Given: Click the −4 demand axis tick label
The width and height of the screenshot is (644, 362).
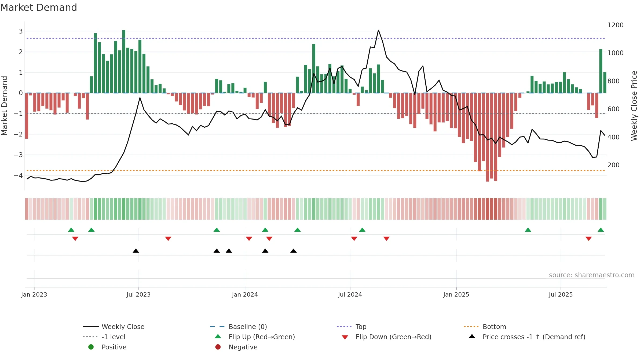Looking at the screenshot, I should click(x=19, y=176).
